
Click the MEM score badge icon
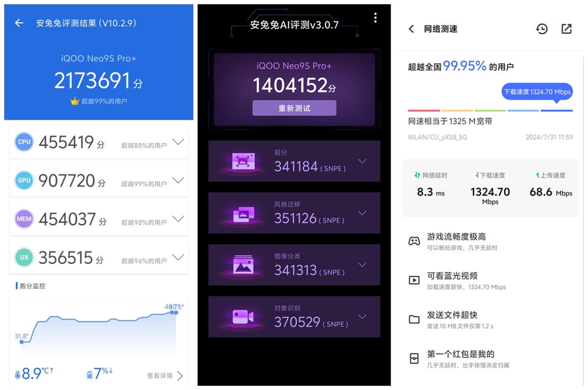pos(24,219)
